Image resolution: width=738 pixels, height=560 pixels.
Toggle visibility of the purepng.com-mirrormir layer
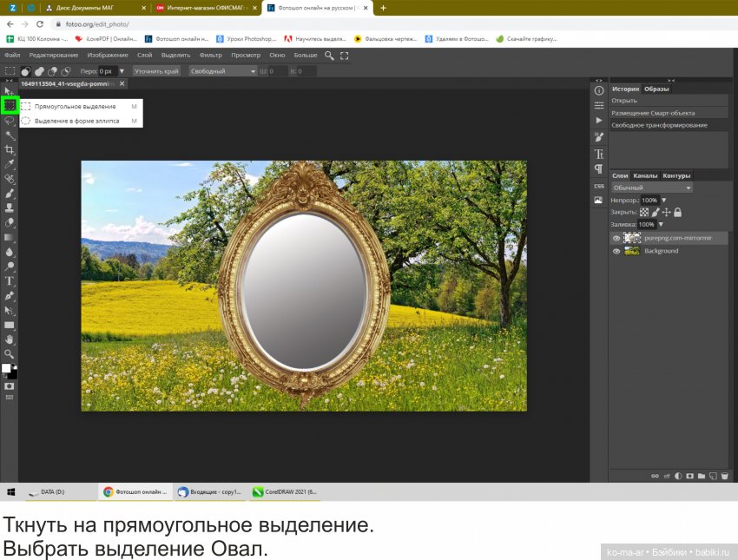pos(616,238)
